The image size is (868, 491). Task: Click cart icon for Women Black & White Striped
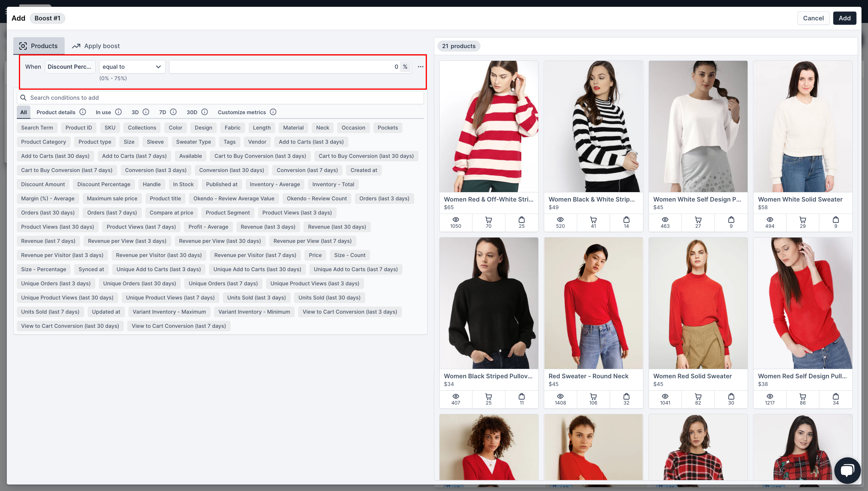pos(593,220)
